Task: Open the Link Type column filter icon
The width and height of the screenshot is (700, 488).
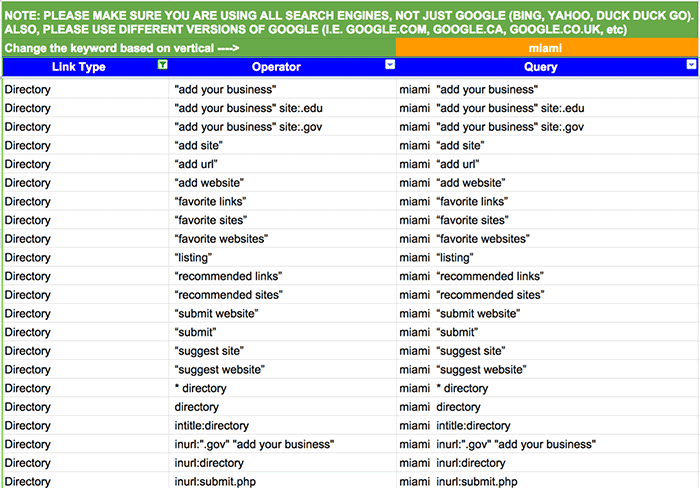Action: [162, 65]
